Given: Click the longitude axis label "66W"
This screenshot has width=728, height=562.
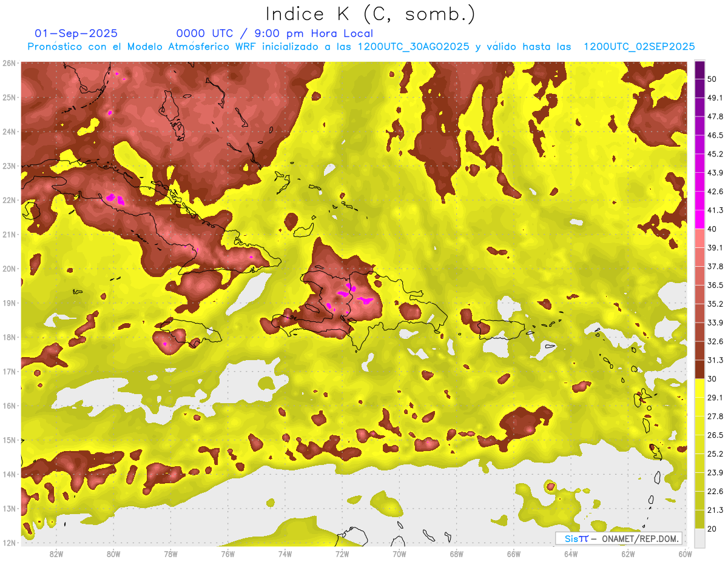Looking at the screenshot, I should click(513, 554).
